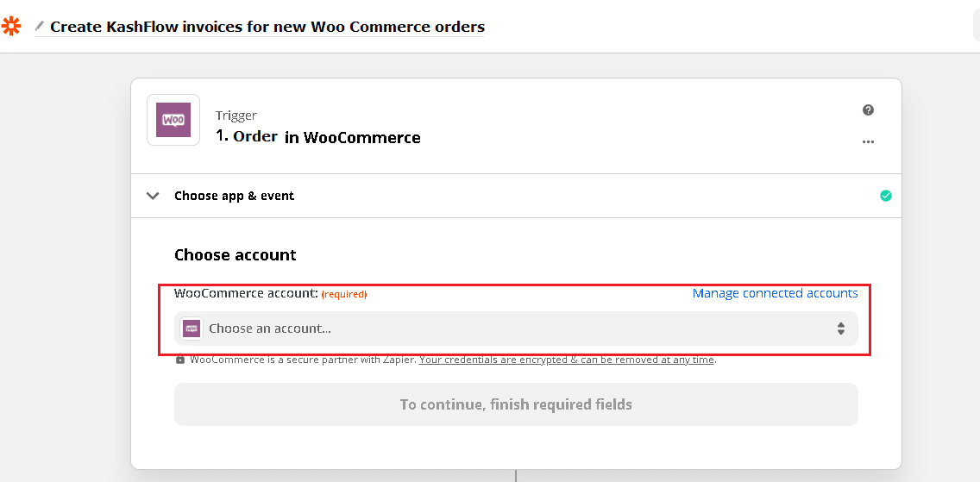Click the large WooCommerce trigger app icon
This screenshot has height=482, width=980.
pyautogui.click(x=173, y=120)
